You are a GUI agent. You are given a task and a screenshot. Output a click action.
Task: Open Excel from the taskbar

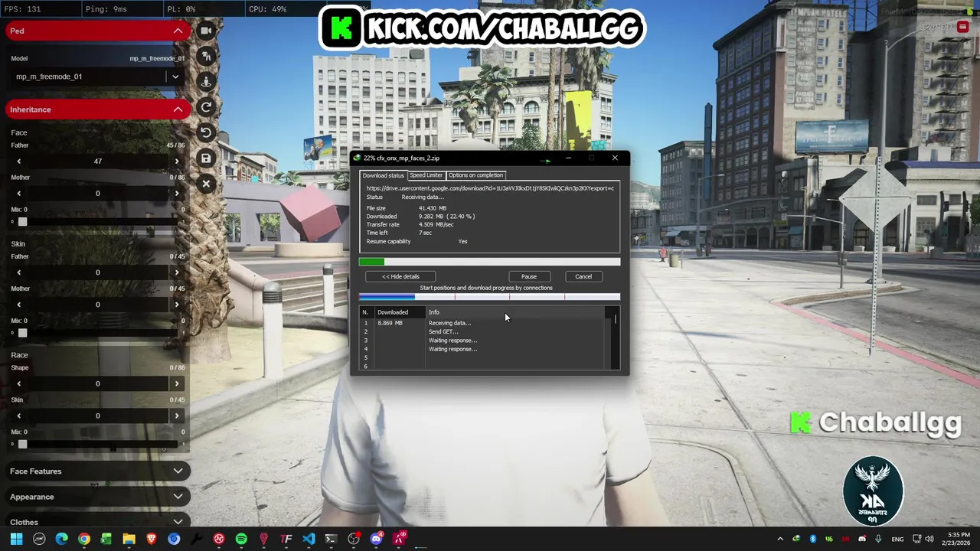coord(106,539)
